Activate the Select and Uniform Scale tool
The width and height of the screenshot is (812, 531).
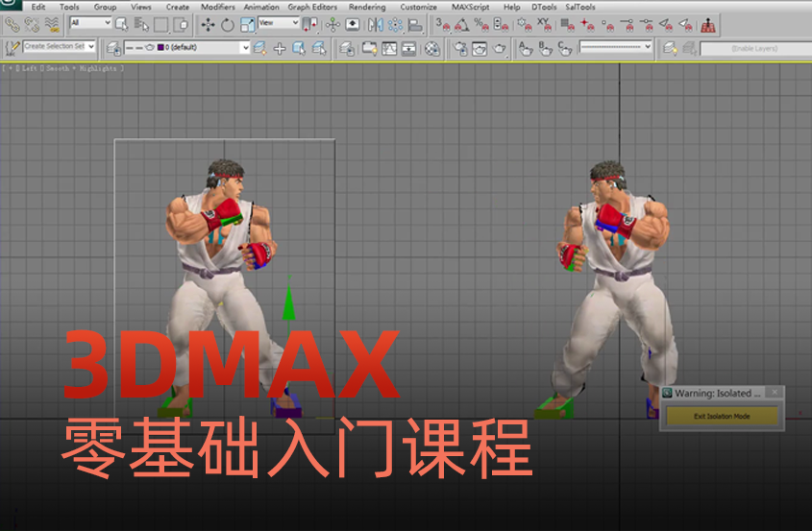click(248, 24)
